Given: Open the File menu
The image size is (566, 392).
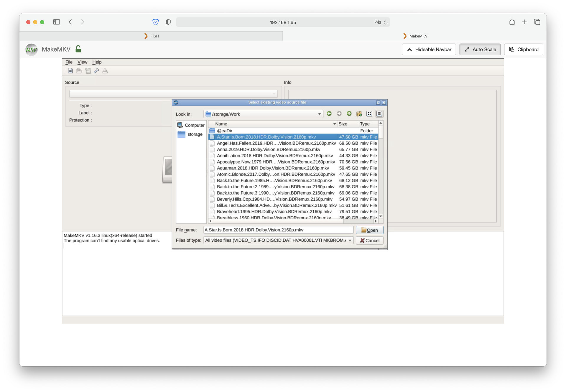Looking at the screenshot, I should 69,62.
